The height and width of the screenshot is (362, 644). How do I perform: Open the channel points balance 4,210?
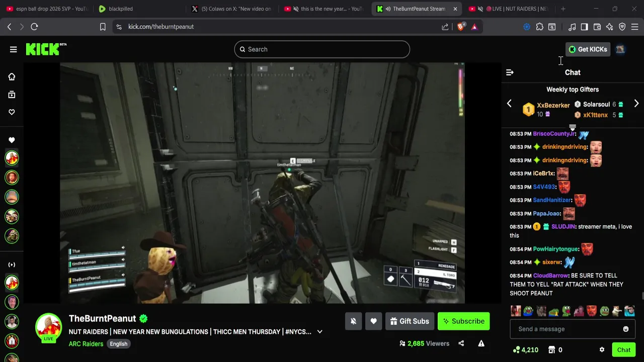click(x=525, y=350)
